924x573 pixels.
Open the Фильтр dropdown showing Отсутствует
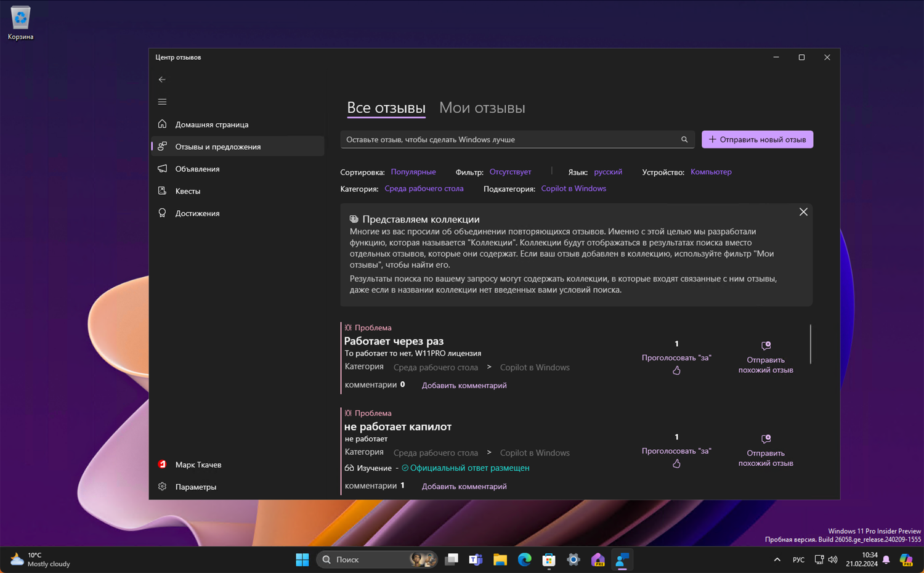coord(510,172)
